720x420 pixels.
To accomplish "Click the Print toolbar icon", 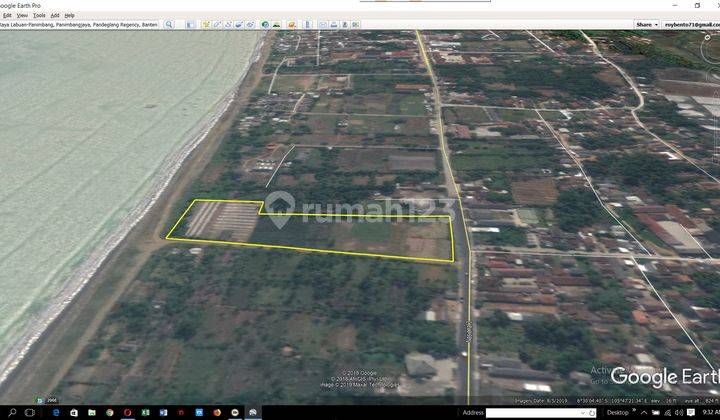I will coord(334,24).
